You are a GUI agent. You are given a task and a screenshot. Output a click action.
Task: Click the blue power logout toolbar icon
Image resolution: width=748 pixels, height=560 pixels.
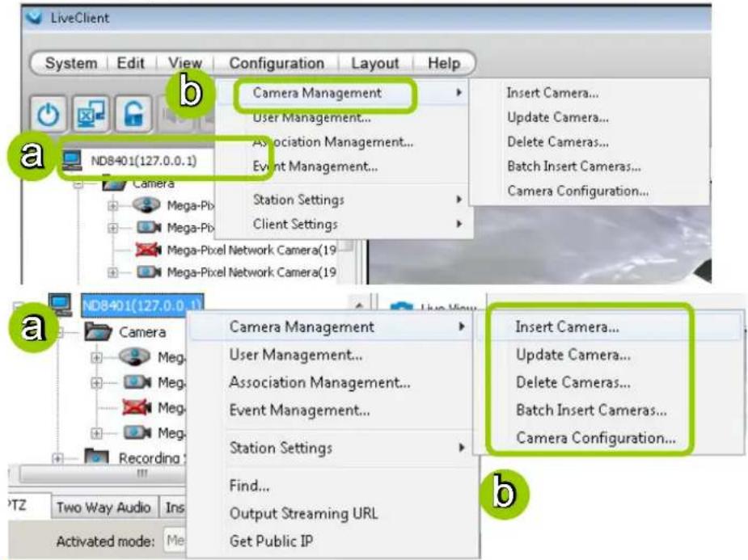tap(49, 114)
